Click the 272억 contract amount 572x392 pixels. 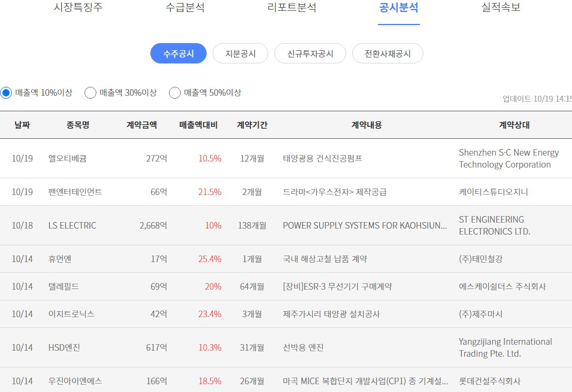click(156, 159)
